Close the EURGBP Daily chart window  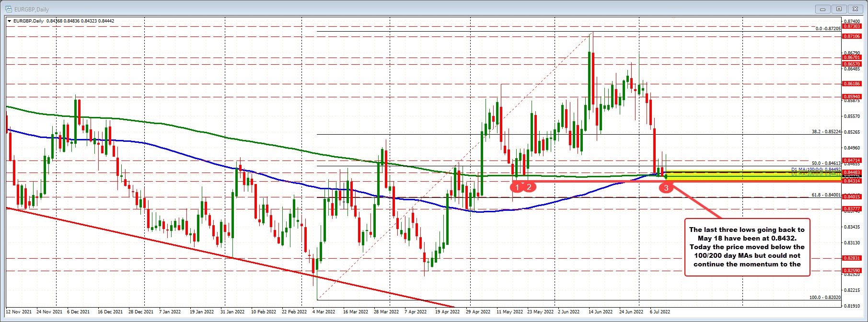[855, 9]
